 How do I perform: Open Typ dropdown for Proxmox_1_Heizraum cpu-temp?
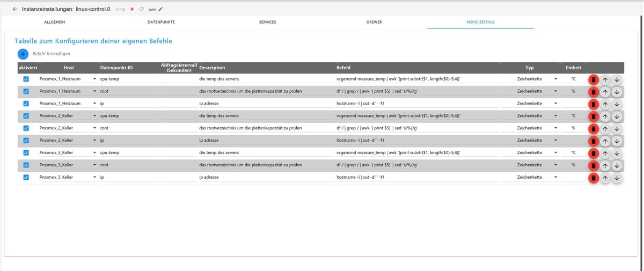530,79
